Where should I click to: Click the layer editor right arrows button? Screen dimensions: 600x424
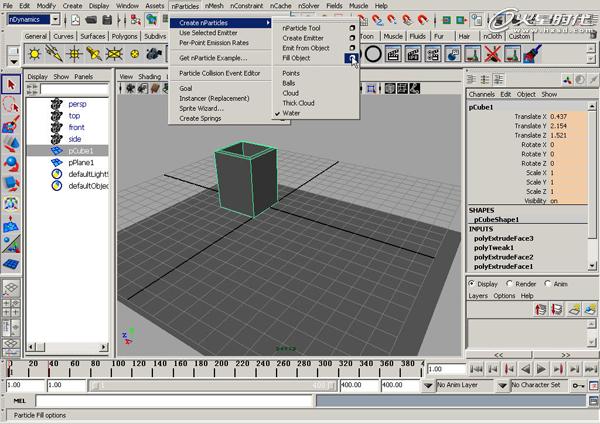(566, 355)
